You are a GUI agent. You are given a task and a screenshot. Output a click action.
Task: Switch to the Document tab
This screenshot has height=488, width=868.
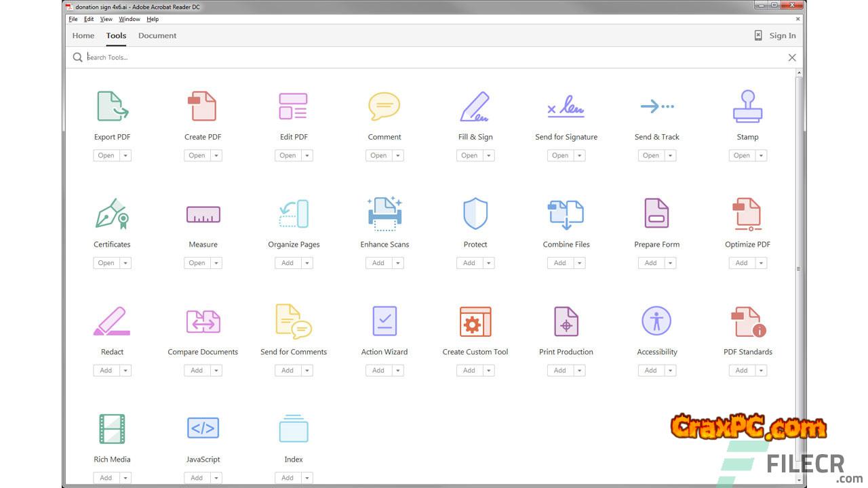pos(157,36)
